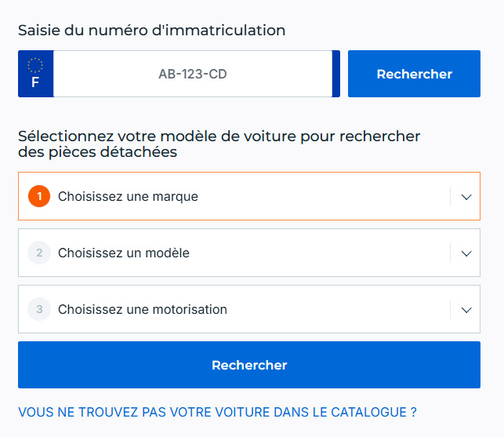
Task: Click the divider line beside the brand chevron
Action: (x=451, y=196)
